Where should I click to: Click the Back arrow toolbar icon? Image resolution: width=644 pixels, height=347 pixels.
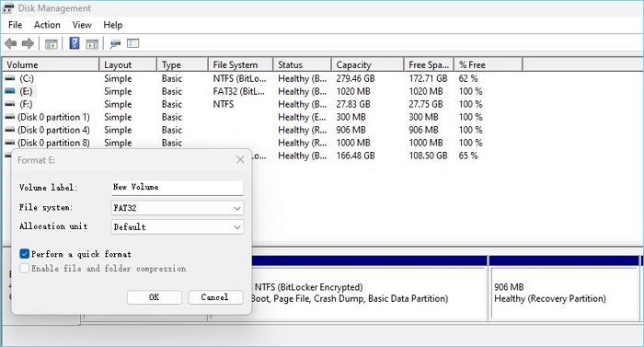click(x=11, y=43)
